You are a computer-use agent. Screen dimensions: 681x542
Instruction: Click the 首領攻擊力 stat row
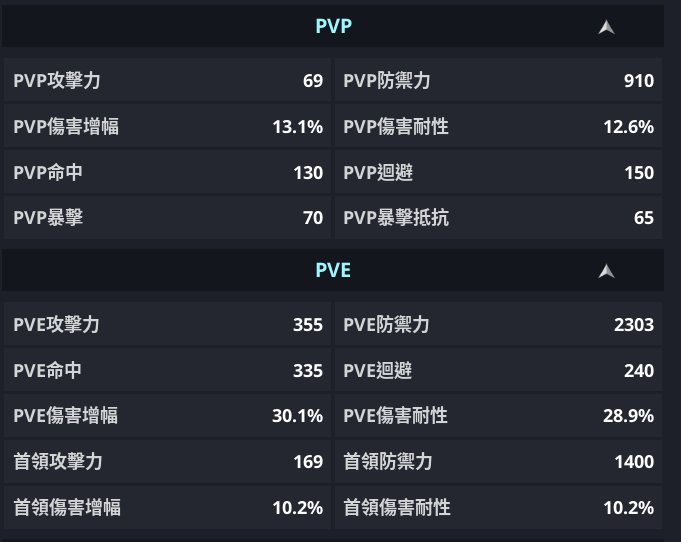pos(167,462)
